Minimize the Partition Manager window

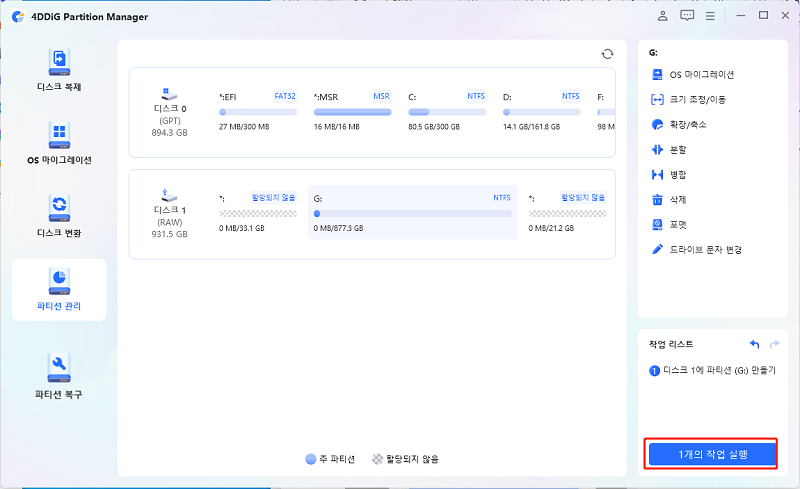pyautogui.click(x=741, y=16)
